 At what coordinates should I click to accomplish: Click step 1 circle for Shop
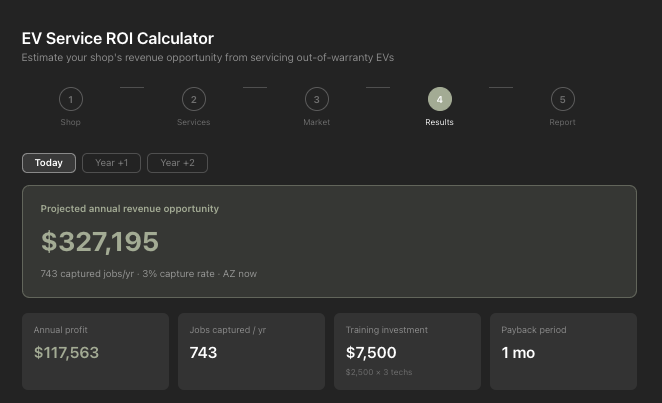(70, 99)
